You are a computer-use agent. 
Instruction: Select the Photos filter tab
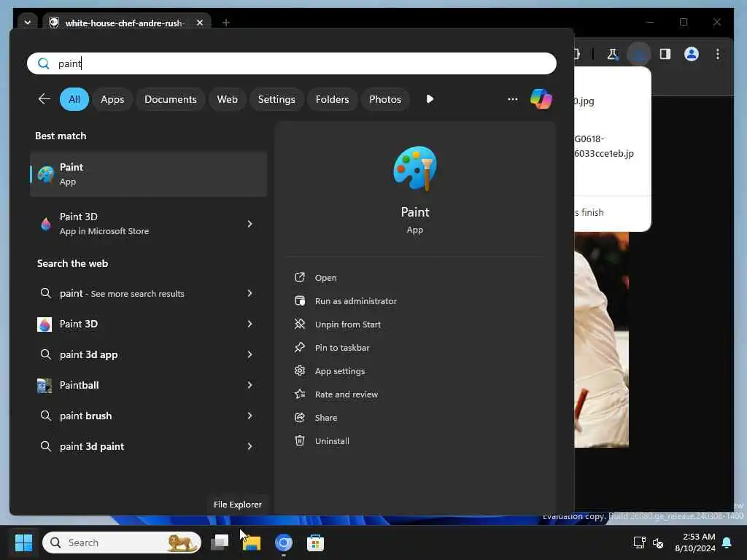pyautogui.click(x=385, y=99)
